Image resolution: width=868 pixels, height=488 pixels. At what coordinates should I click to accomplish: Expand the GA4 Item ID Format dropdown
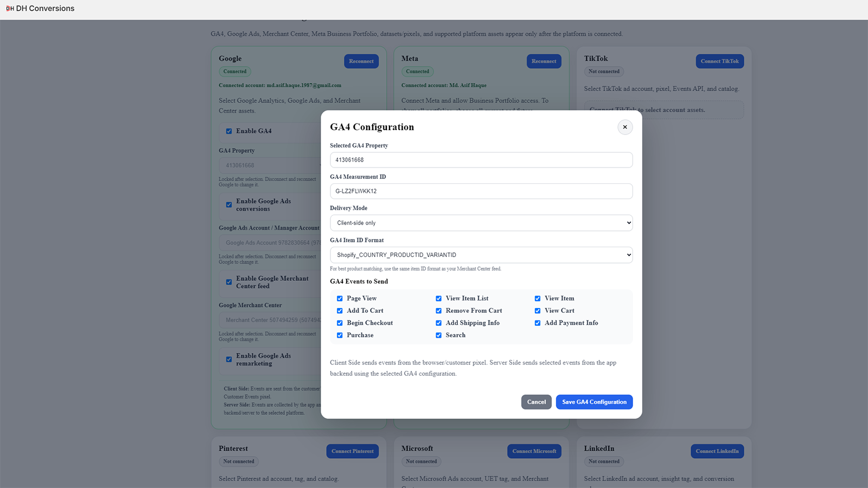tap(481, 255)
